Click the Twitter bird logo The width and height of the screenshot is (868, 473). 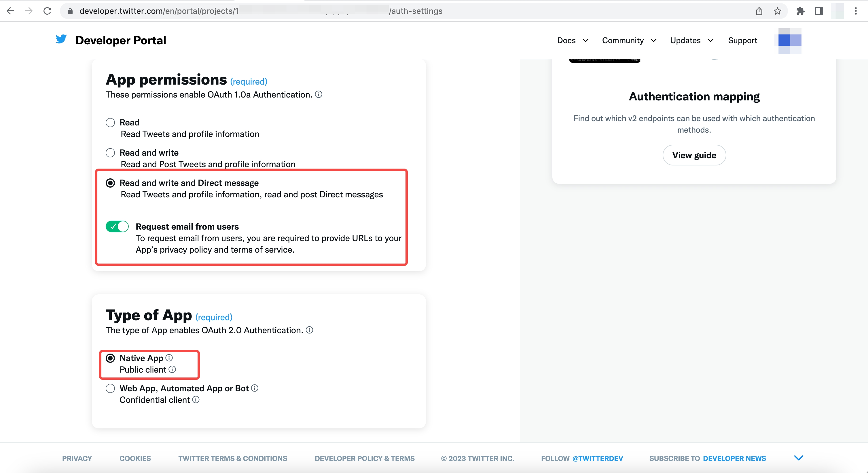pyautogui.click(x=61, y=40)
